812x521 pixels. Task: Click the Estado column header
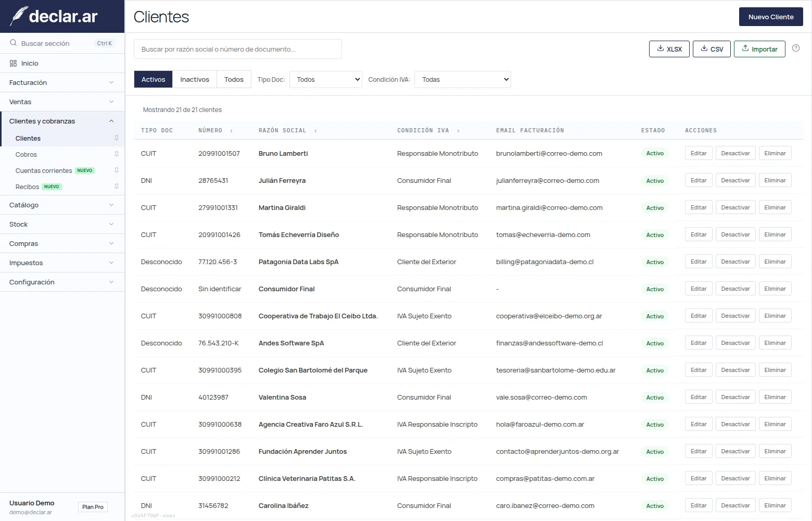tap(653, 130)
